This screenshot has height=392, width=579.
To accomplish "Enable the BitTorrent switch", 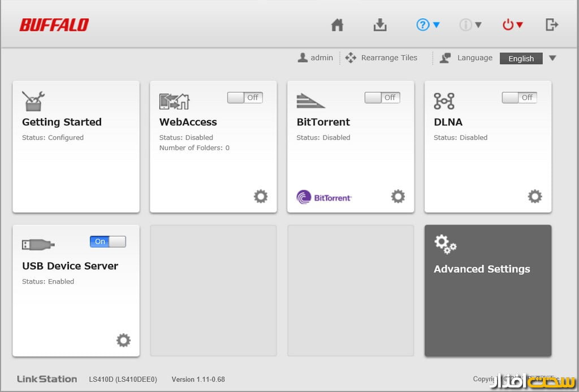I will click(382, 98).
